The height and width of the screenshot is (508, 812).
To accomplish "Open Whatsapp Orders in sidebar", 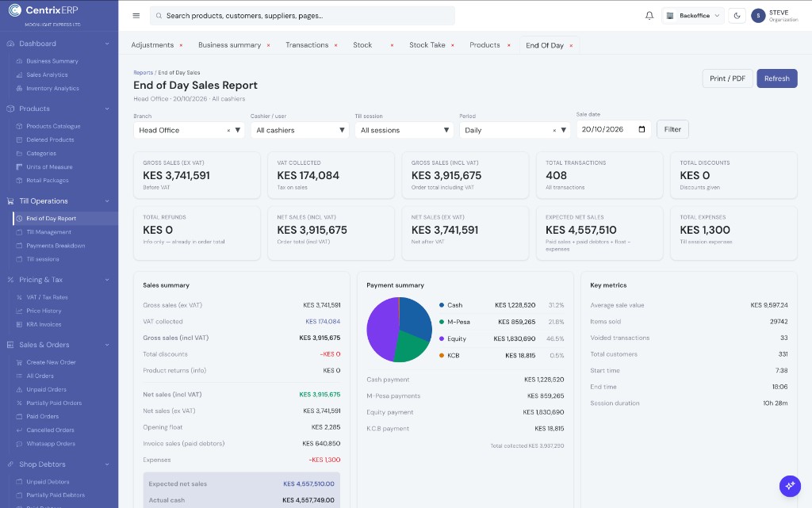I will (51, 444).
